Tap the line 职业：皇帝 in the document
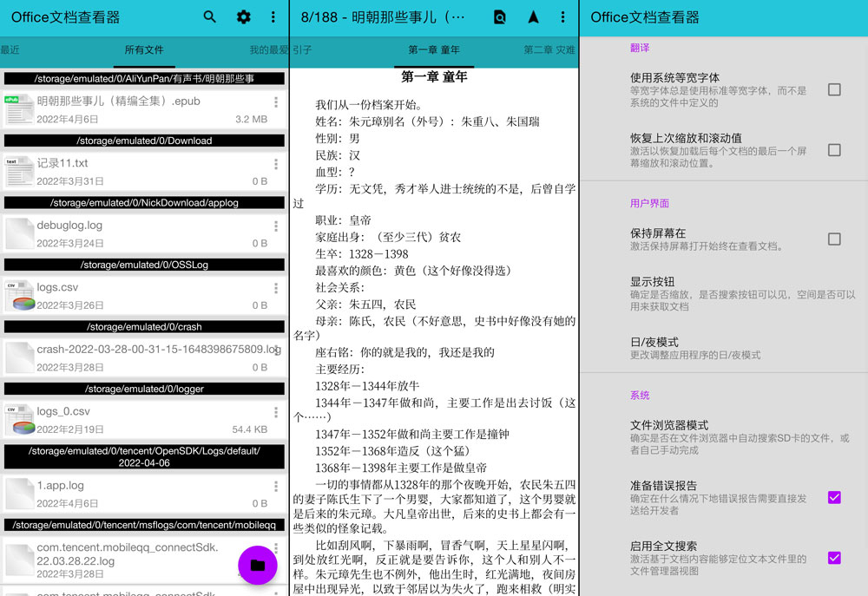The height and width of the screenshot is (596, 868). (343, 220)
